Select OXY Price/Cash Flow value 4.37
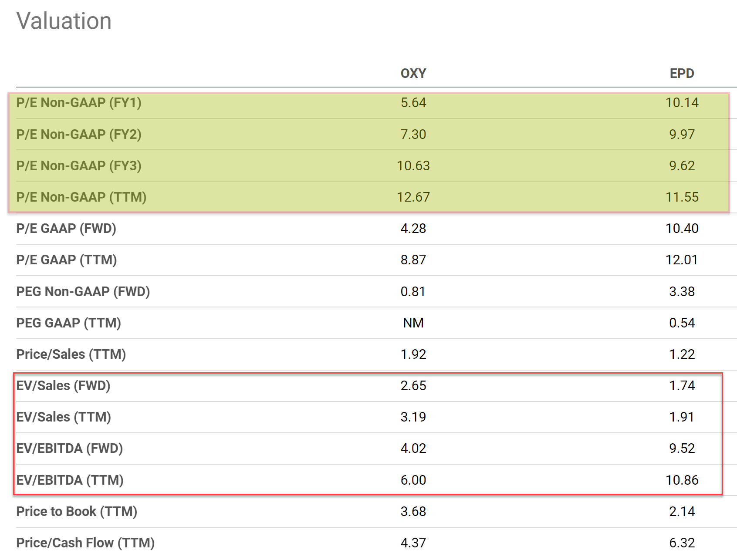 tap(413, 543)
